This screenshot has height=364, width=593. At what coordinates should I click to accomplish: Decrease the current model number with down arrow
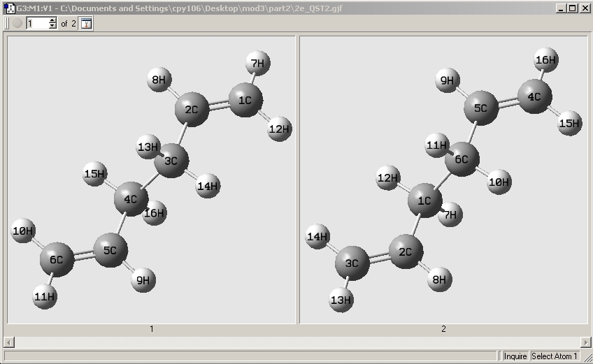(52, 26)
